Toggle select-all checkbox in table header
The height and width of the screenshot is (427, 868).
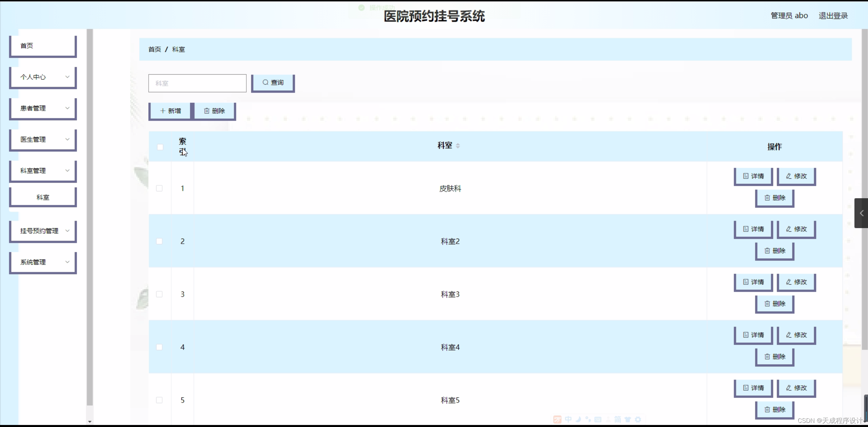(x=160, y=147)
